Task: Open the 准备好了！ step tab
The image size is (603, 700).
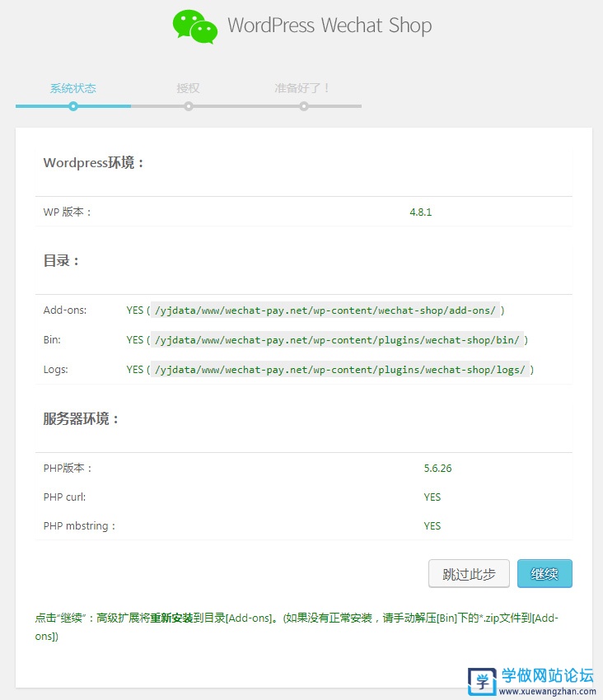Action: 302,88
